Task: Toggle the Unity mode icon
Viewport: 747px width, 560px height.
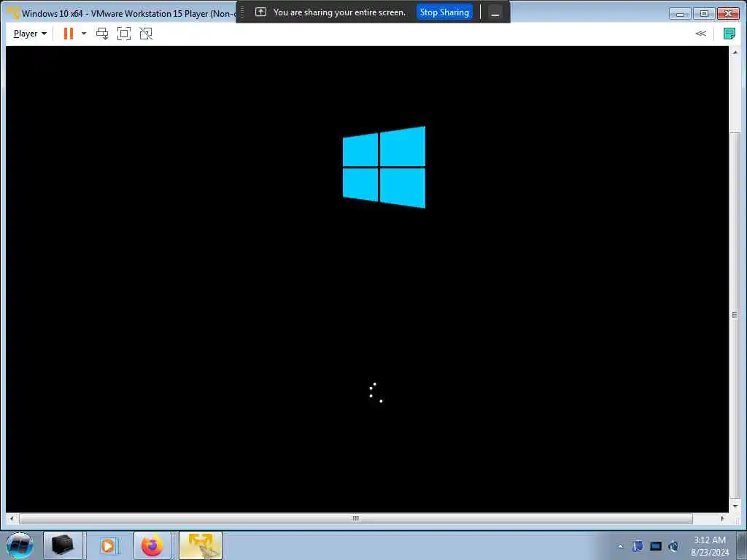Action: coord(146,34)
